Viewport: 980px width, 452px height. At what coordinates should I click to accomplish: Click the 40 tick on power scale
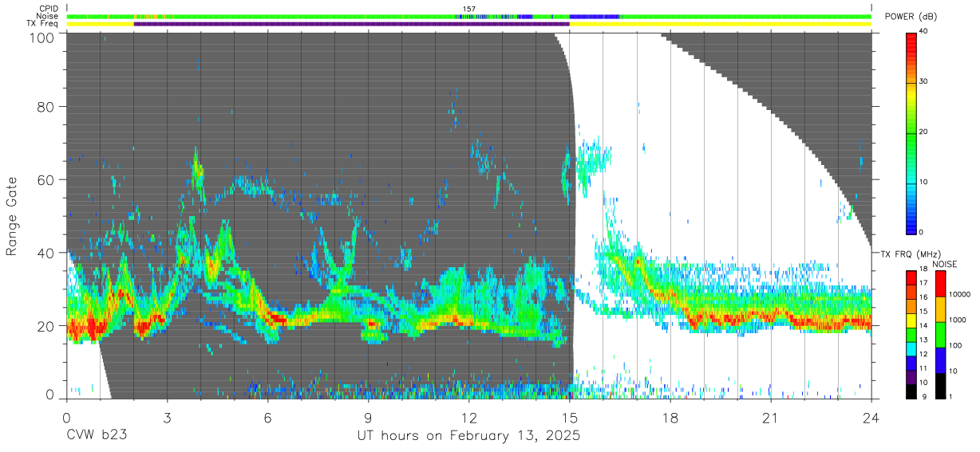pyautogui.click(x=924, y=32)
